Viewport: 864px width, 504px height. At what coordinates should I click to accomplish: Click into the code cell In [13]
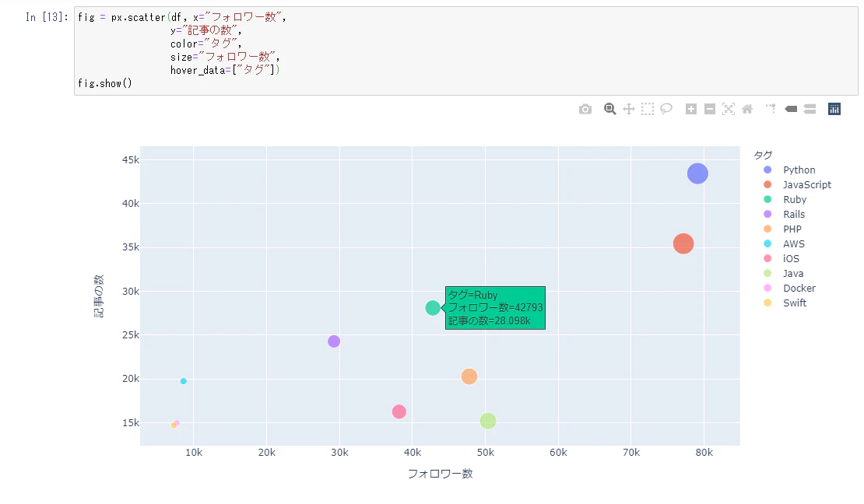coord(465,51)
